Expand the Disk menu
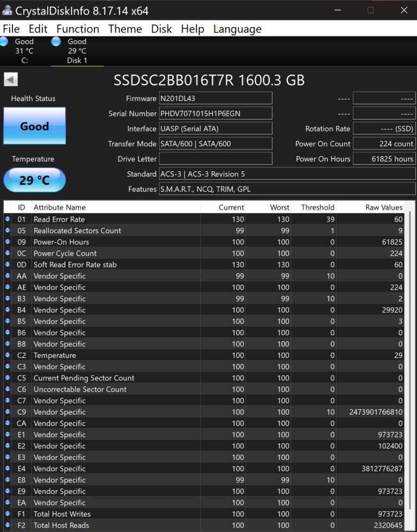This screenshot has width=417, height=532. (161, 29)
